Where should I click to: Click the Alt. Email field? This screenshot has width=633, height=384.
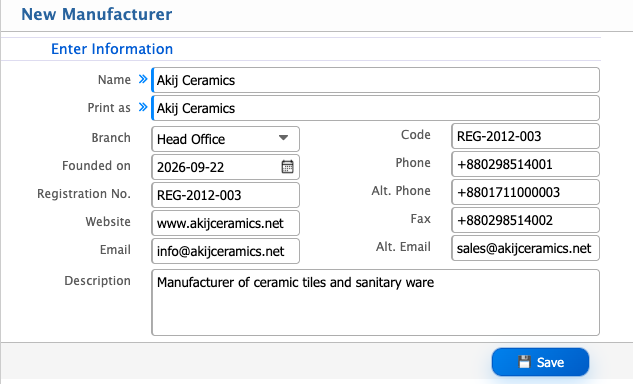[525, 248]
